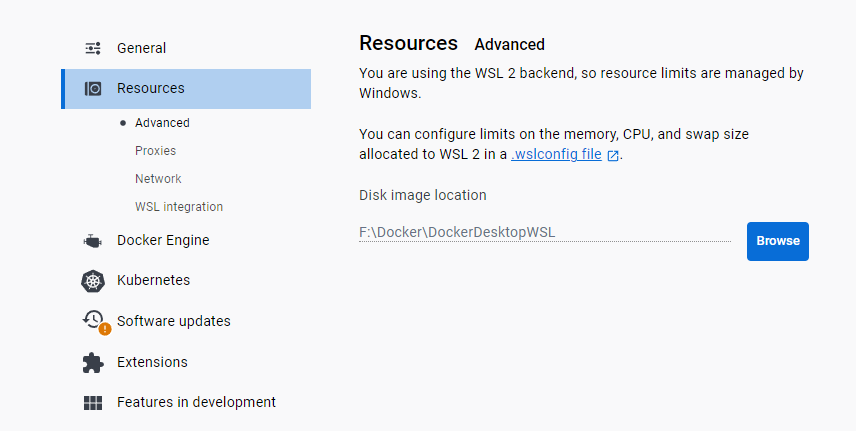Click the Docker Engine whale icon
This screenshot has height=431, width=856.
point(93,241)
